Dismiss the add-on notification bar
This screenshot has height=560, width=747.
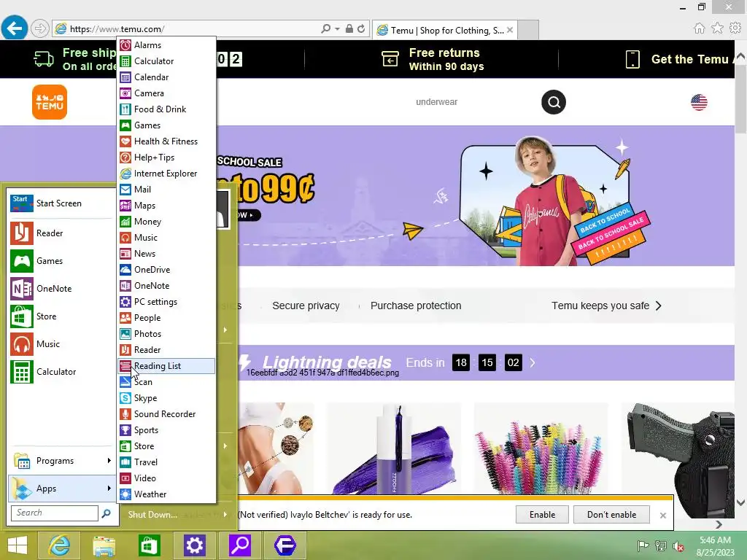662,516
